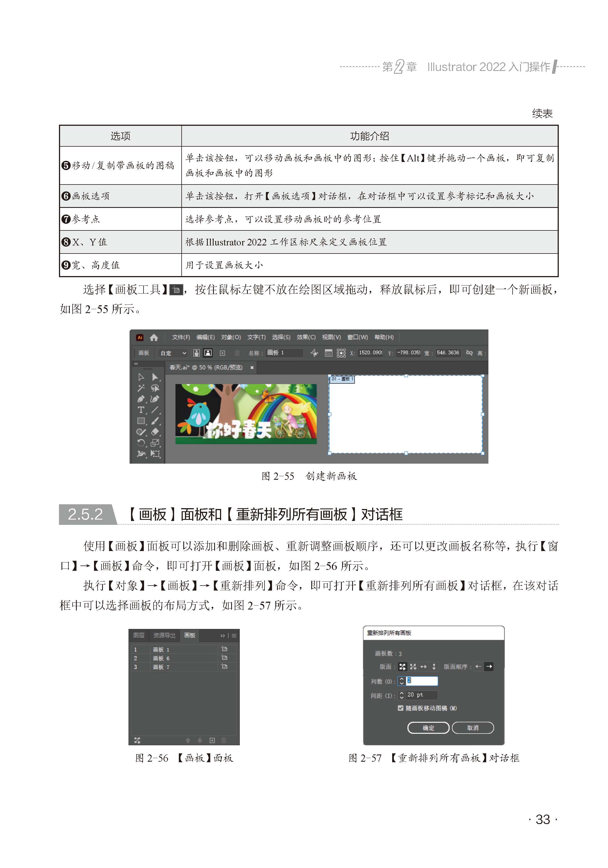608x868 pixels.
Task: Collapse the toolbar with double arrows
Action: click(136, 364)
